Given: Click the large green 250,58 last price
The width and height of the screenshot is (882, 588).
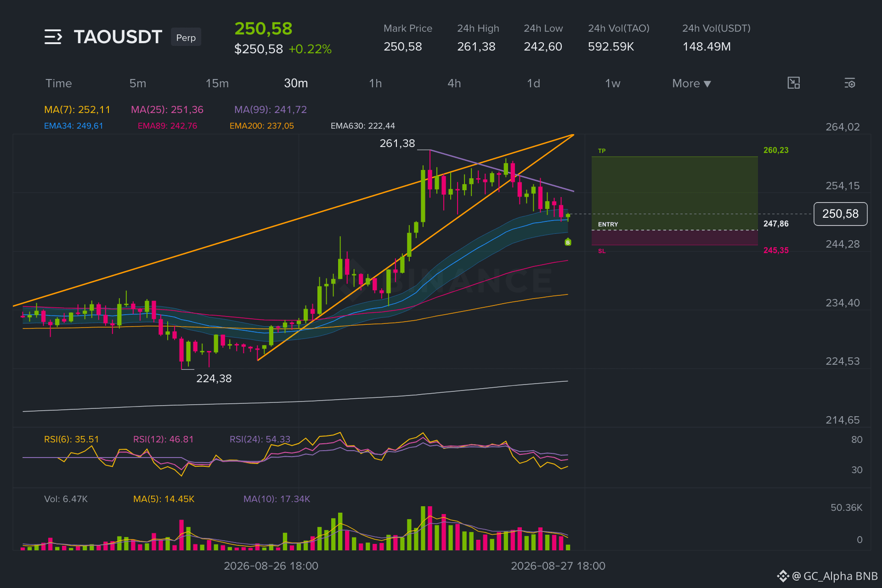Looking at the screenshot, I should 263,29.
